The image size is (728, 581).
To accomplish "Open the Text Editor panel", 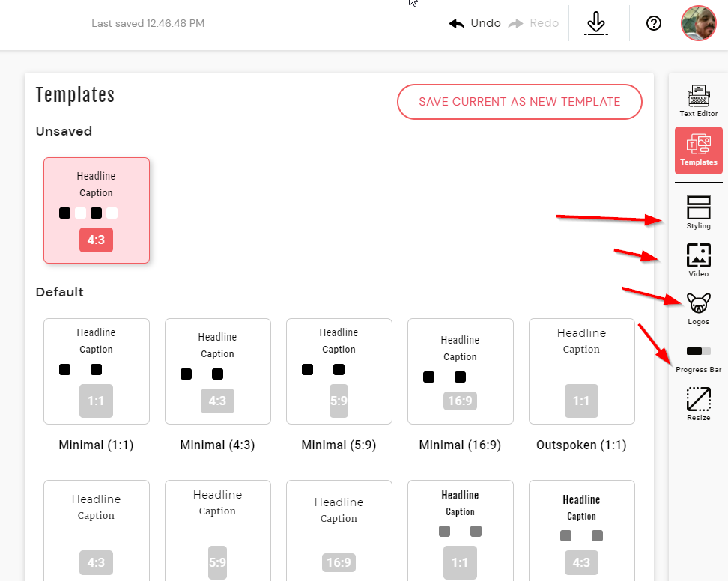I will click(698, 101).
